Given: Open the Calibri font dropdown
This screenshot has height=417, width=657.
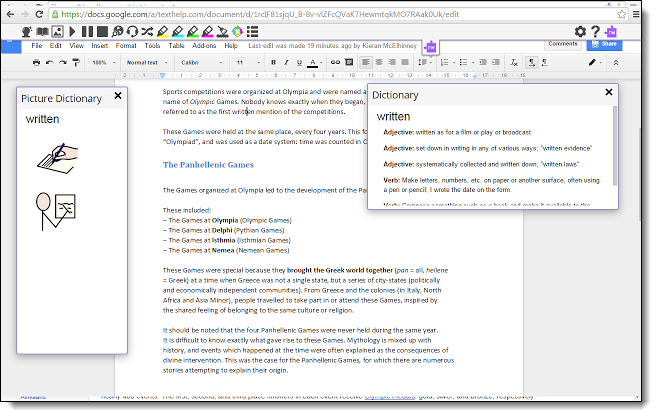Looking at the screenshot, I should point(202,62).
